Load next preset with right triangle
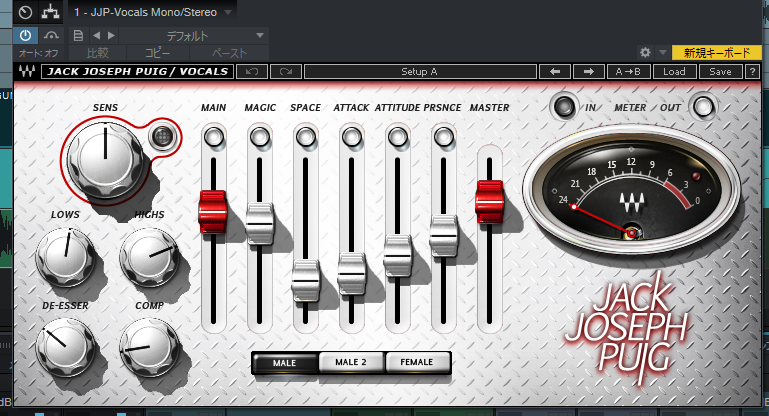 click(x=111, y=35)
